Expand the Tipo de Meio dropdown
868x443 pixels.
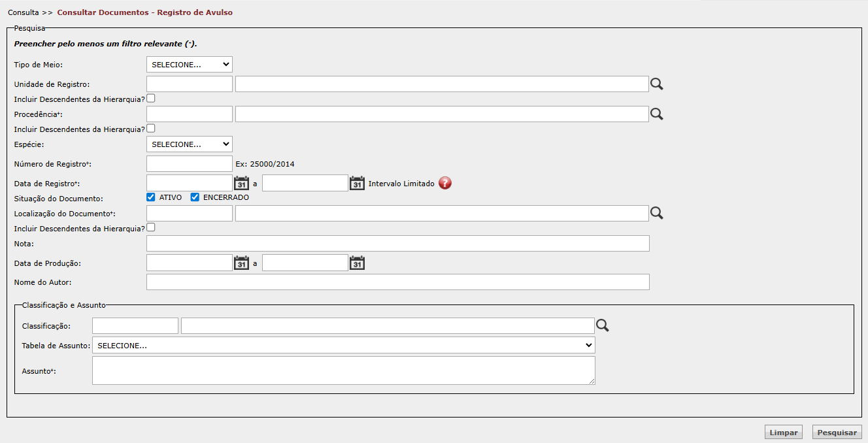click(x=190, y=64)
